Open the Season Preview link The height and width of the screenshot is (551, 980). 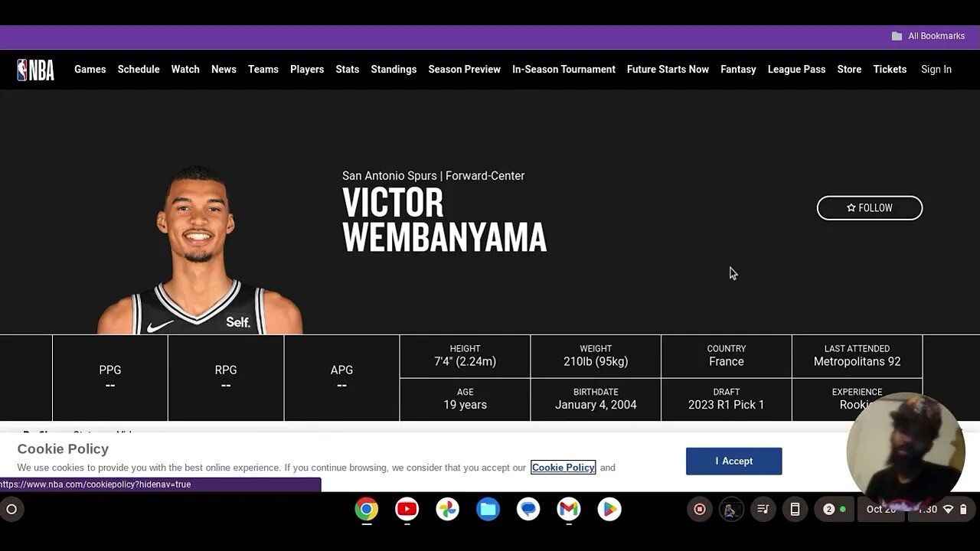pos(464,70)
